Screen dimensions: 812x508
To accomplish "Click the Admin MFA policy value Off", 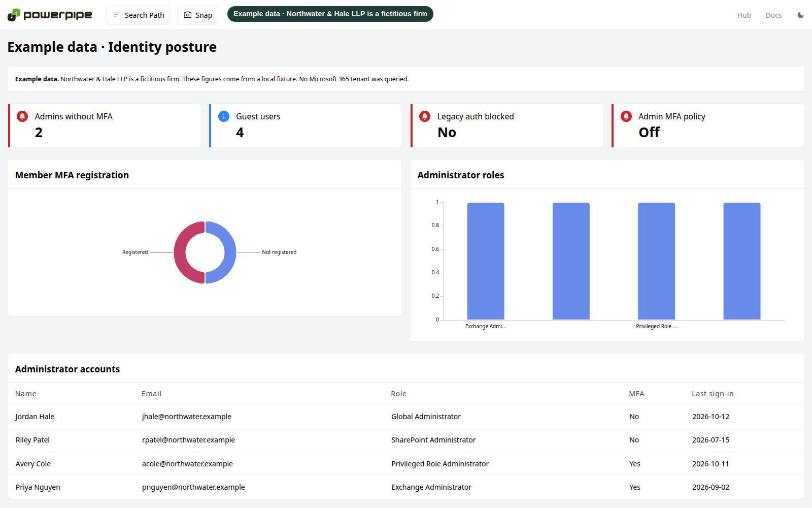I will point(649,133).
